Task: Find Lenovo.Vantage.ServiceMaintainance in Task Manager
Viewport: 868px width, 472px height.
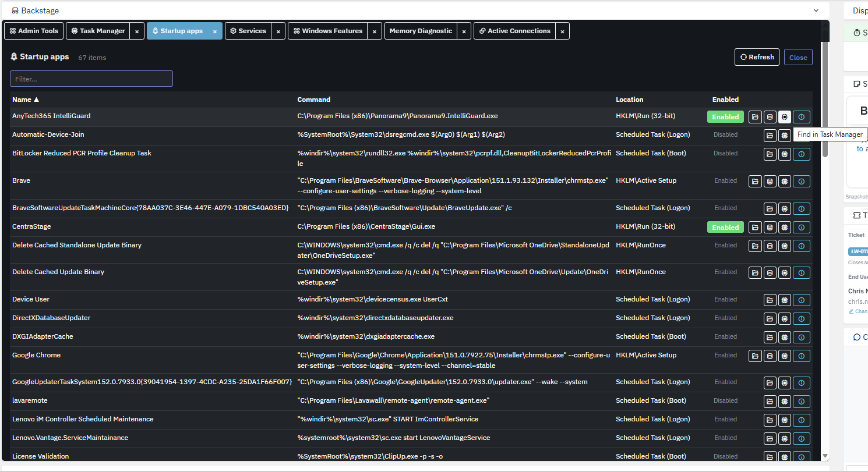Action: [785, 438]
